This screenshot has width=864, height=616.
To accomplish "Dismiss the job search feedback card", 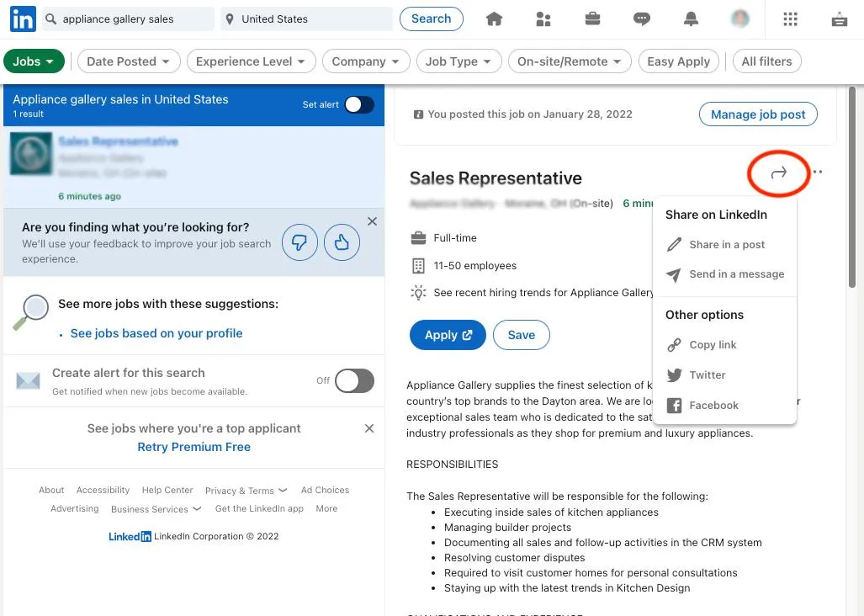I will pyautogui.click(x=372, y=221).
